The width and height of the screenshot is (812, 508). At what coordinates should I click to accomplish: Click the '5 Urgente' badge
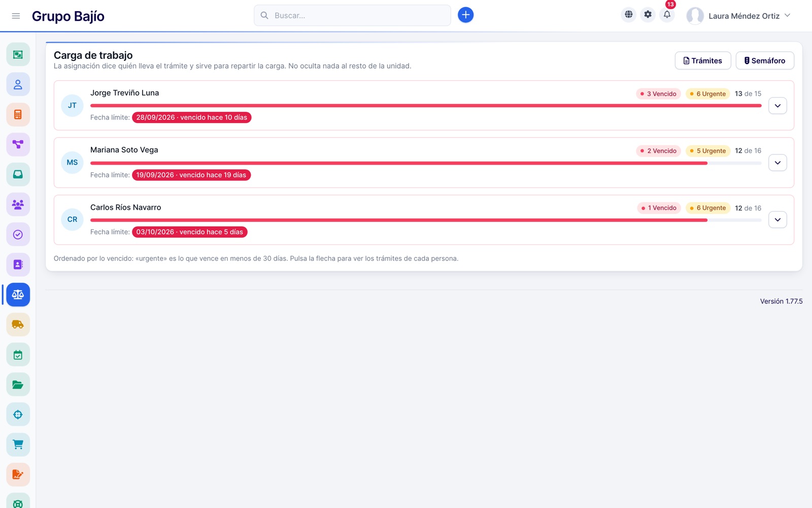[708, 151]
